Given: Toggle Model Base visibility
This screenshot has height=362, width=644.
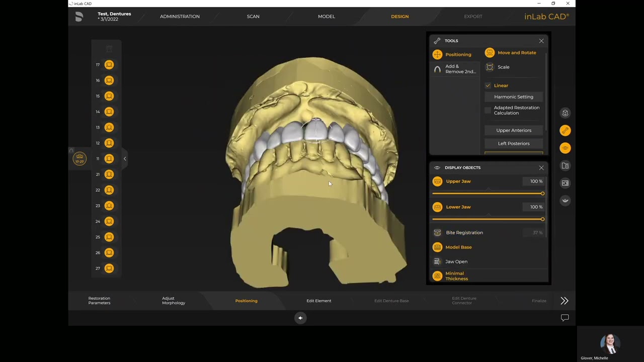Looking at the screenshot, I should 437,247.
